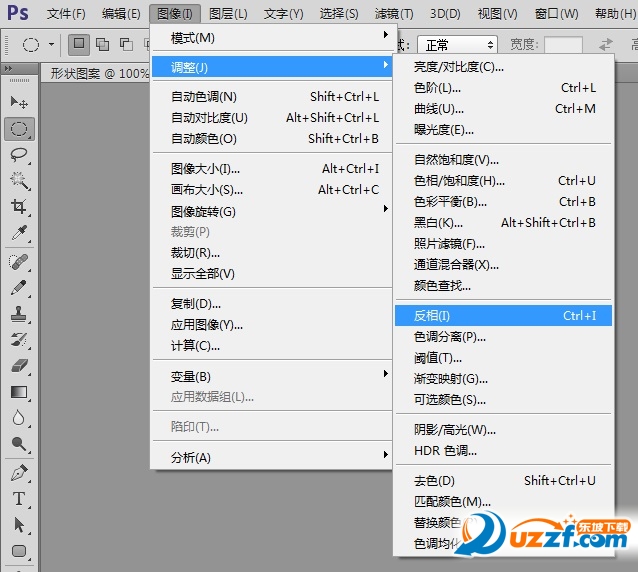Choose 画布大小(S)... menu entry
Screen dimensions: 638x572
tap(272, 190)
